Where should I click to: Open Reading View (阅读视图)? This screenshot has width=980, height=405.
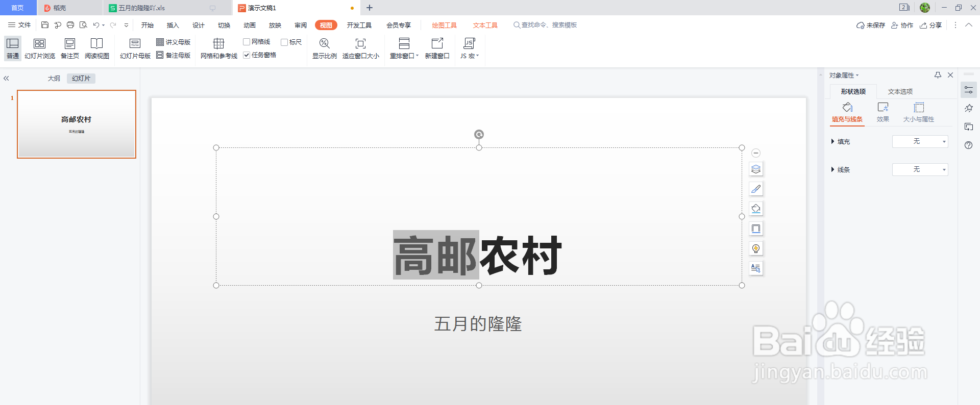point(97,49)
